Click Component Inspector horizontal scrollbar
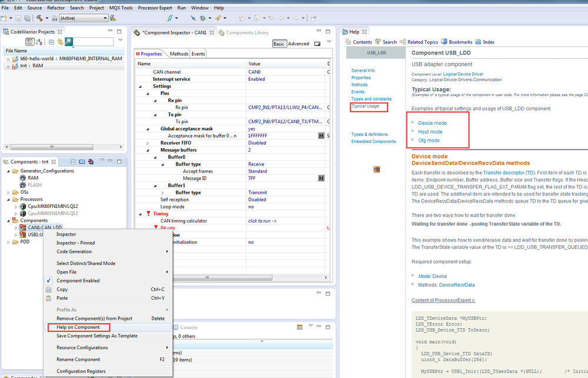This screenshot has height=378, width=588. click(x=222, y=278)
